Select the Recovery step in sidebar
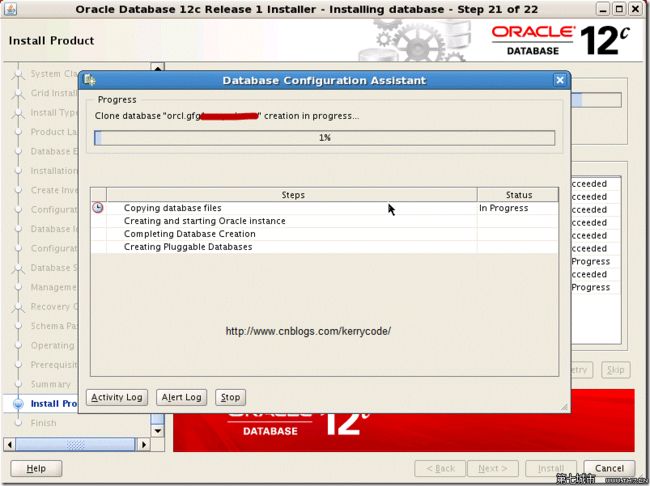This screenshot has width=650, height=486. [54, 306]
